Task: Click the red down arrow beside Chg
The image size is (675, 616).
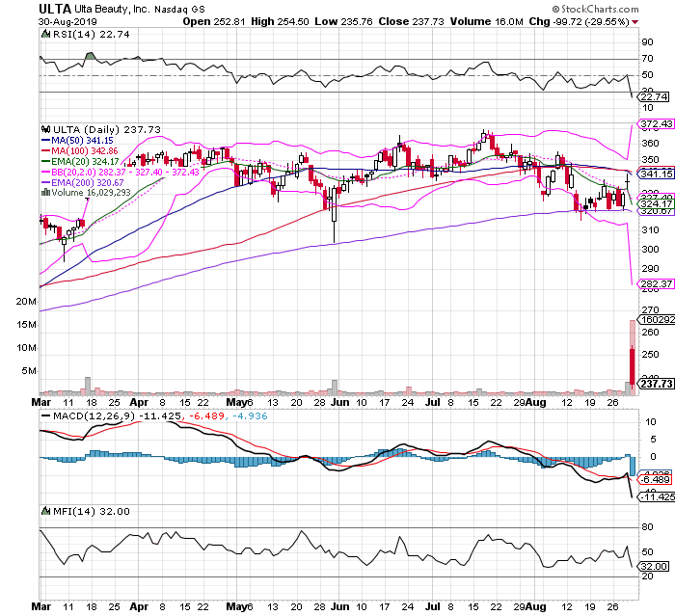Action: pos(634,22)
